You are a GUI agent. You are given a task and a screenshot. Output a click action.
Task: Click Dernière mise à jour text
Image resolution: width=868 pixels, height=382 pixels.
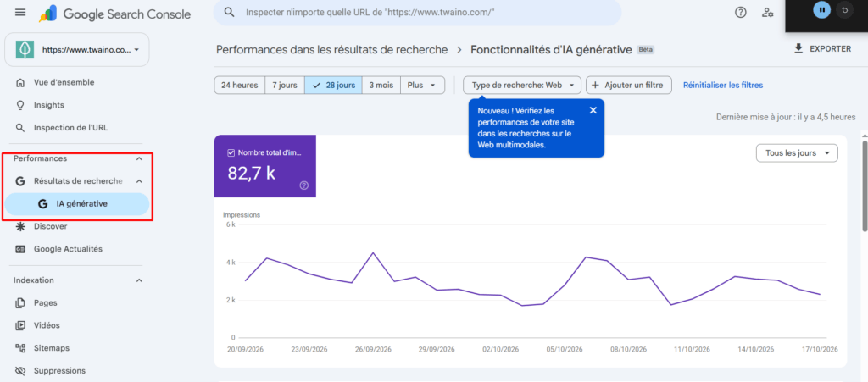pyautogui.click(x=786, y=117)
